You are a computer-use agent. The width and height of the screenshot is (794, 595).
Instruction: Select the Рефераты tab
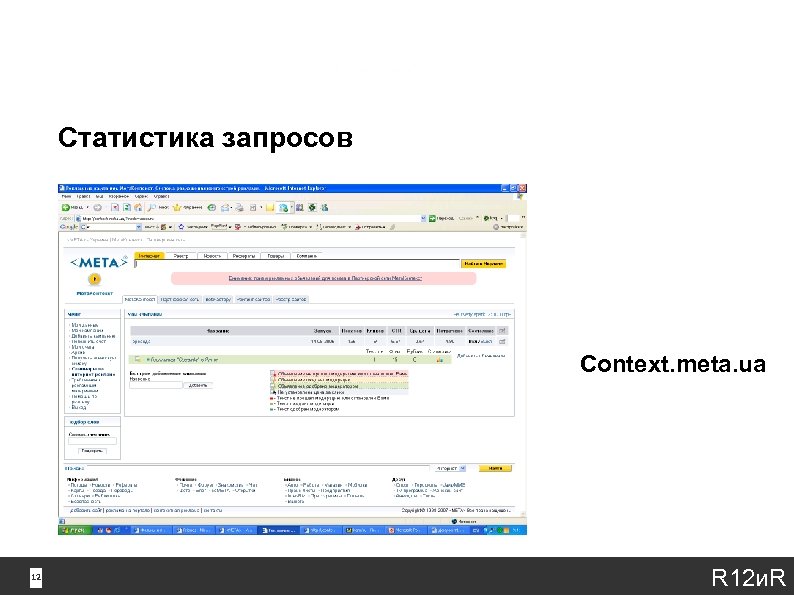point(244,256)
